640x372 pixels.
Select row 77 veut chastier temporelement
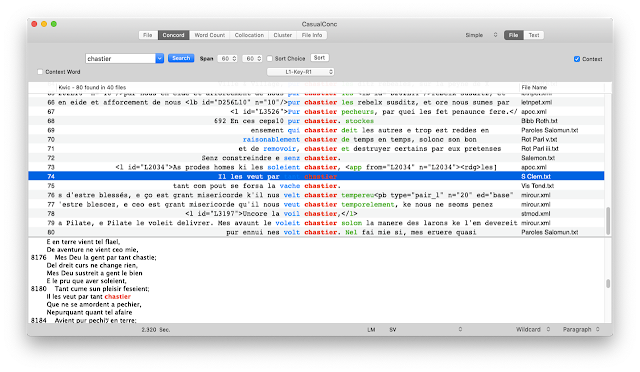(x=316, y=205)
